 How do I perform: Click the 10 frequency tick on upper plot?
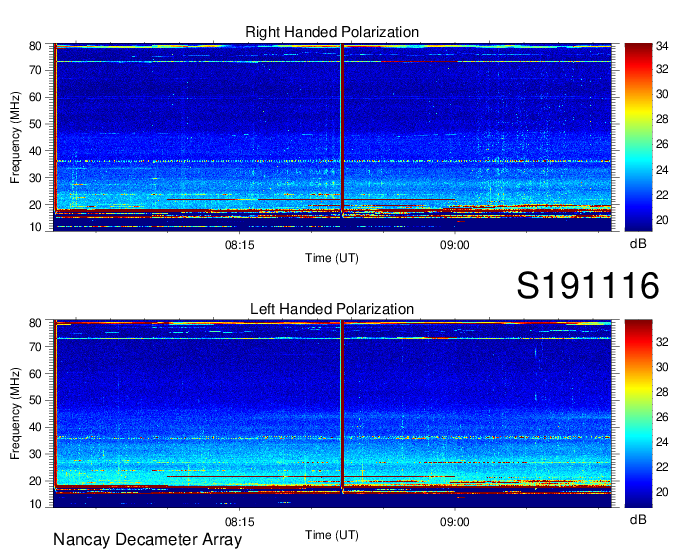click(35, 227)
